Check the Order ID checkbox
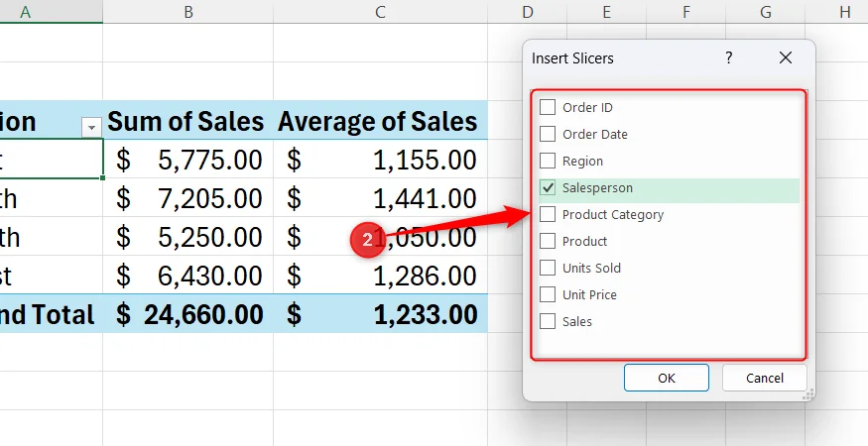Viewport: 868px width, 446px height. click(548, 107)
